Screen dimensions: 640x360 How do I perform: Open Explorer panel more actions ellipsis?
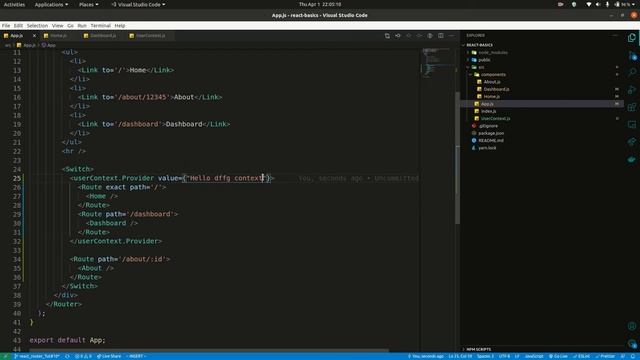[615, 36]
